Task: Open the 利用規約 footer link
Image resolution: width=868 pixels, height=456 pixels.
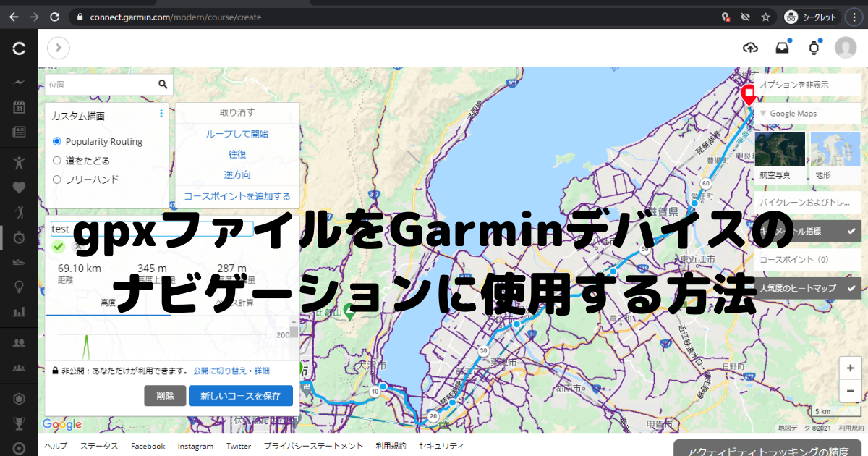Action: pyautogui.click(x=391, y=446)
